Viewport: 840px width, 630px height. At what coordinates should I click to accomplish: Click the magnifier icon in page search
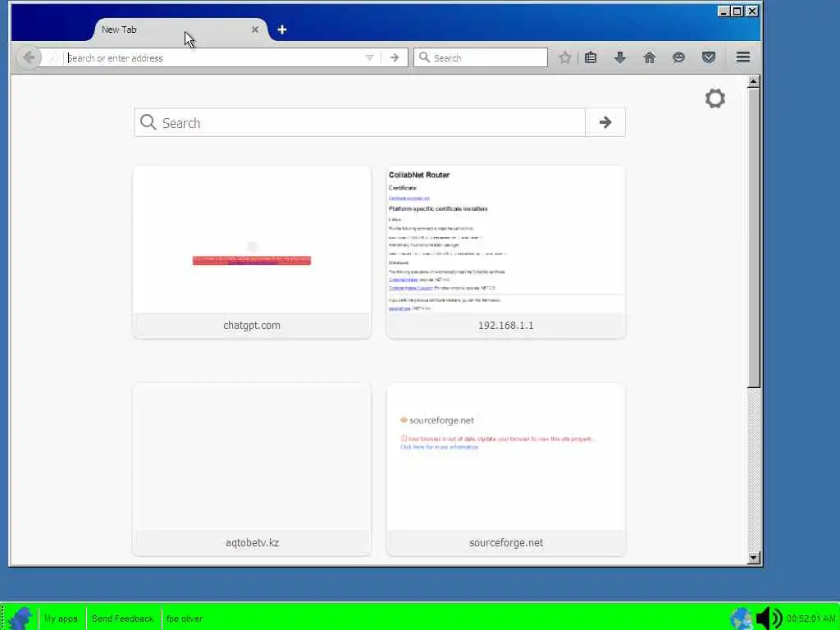(x=148, y=123)
